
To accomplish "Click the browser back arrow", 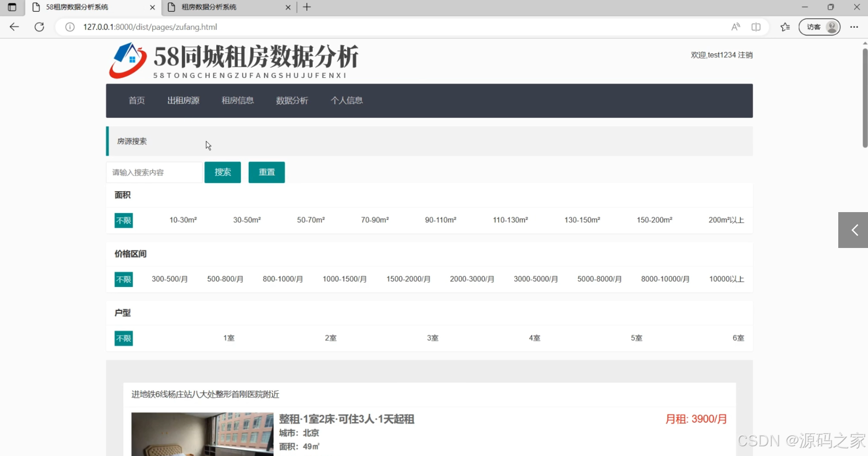I will click(14, 27).
